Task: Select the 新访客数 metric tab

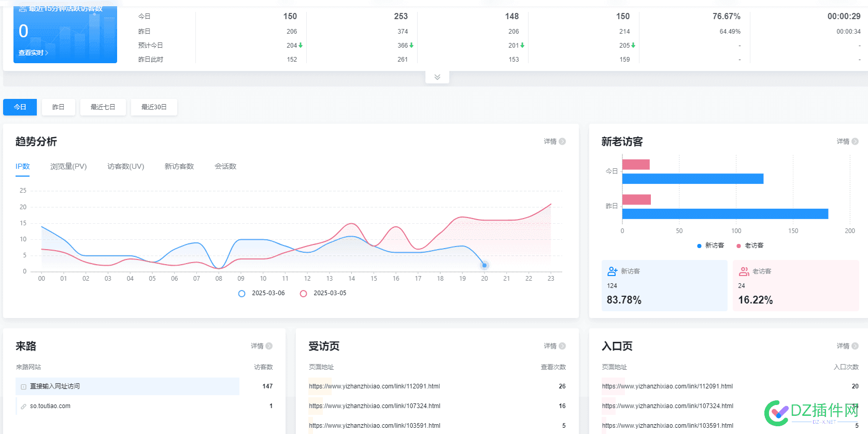Action: click(179, 166)
